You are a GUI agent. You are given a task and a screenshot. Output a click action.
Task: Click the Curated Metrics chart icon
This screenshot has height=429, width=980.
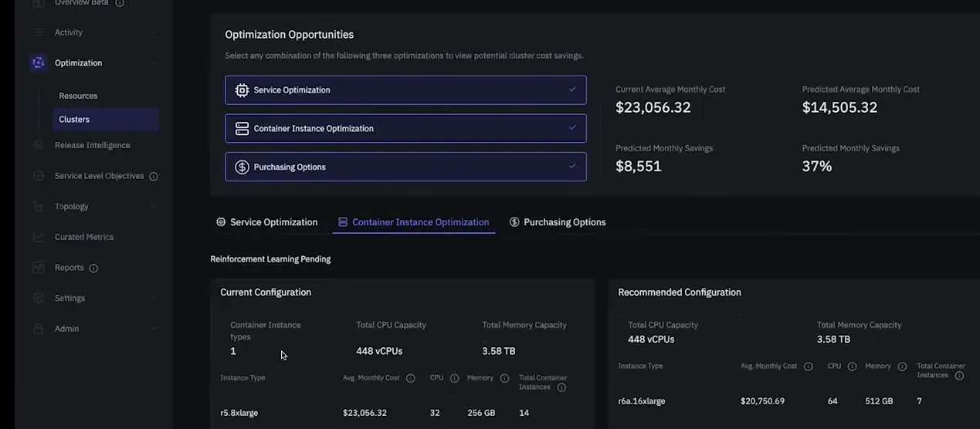39,237
